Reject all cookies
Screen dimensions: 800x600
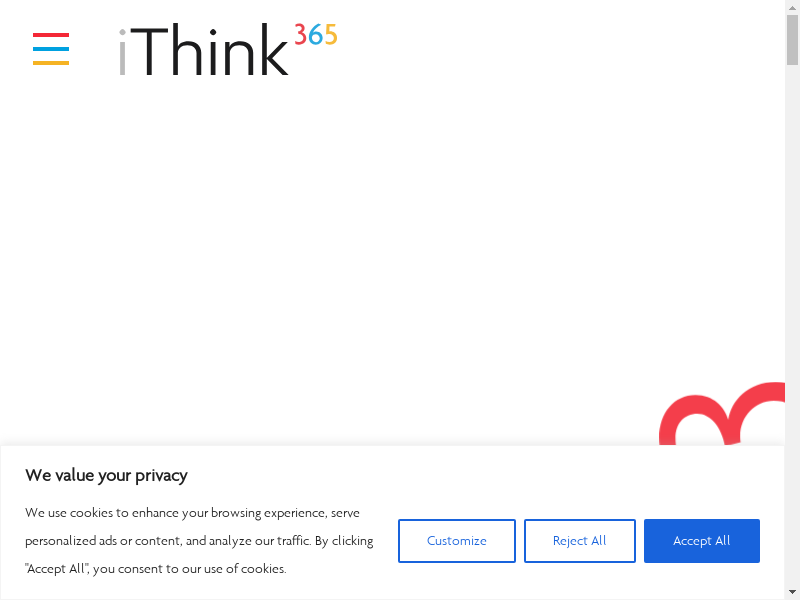pyautogui.click(x=579, y=541)
